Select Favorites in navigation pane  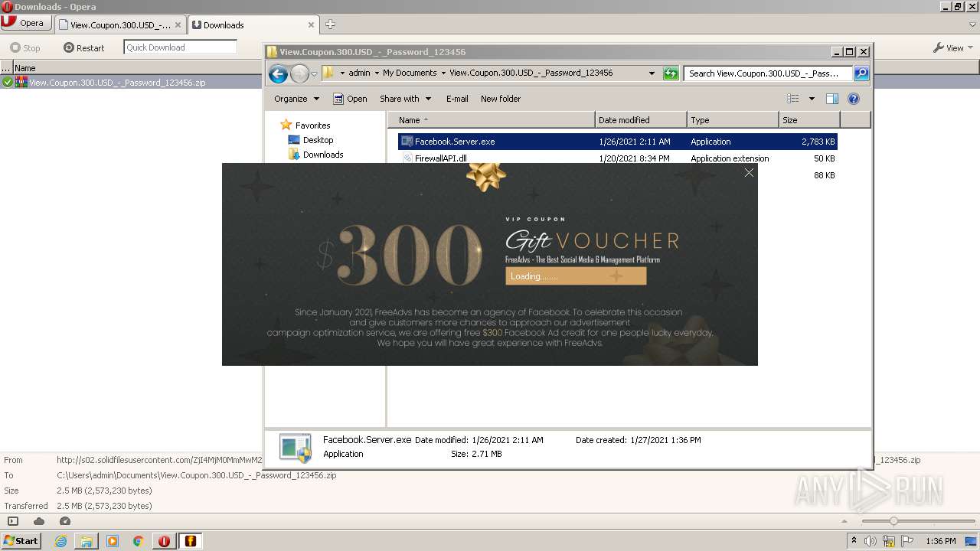click(x=305, y=125)
